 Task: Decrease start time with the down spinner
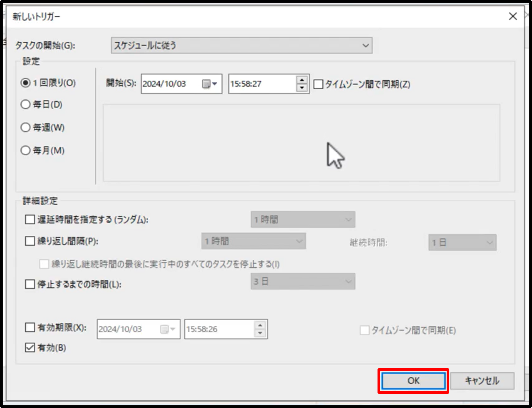click(x=302, y=88)
